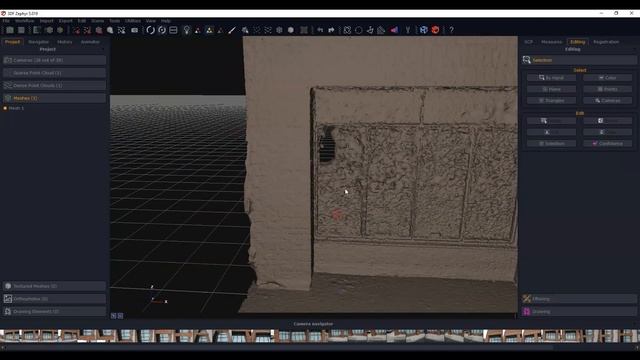
Task: Click the white solid sphere toolbar icon
Action: [291, 30]
